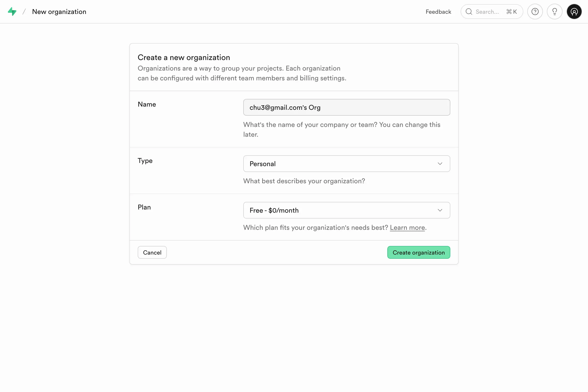Focus the organization Name input field
Image resolution: width=588 pixels, height=392 pixels.
pos(346,108)
